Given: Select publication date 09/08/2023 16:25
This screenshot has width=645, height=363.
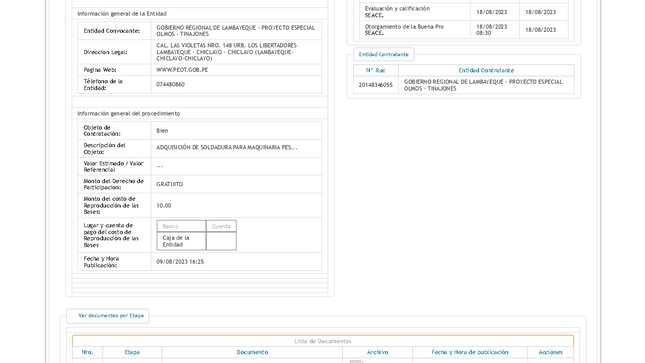Looking at the screenshot, I should pos(180,262).
